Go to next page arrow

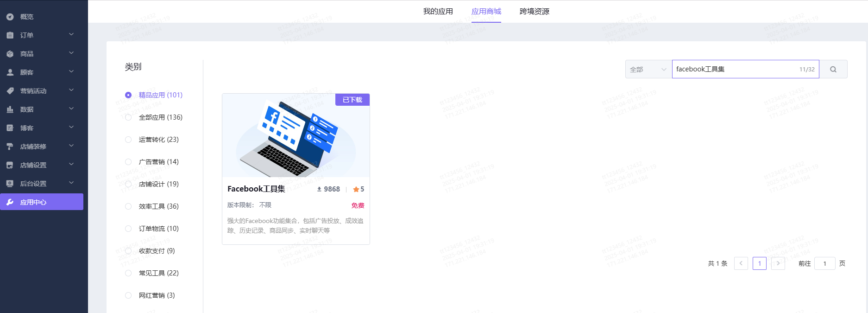pyautogui.click(x=778, y=263)
